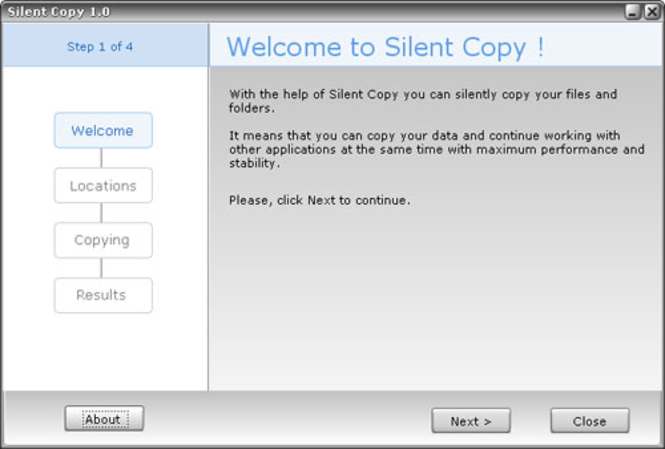Close window via title bar X

click(652, 11)
